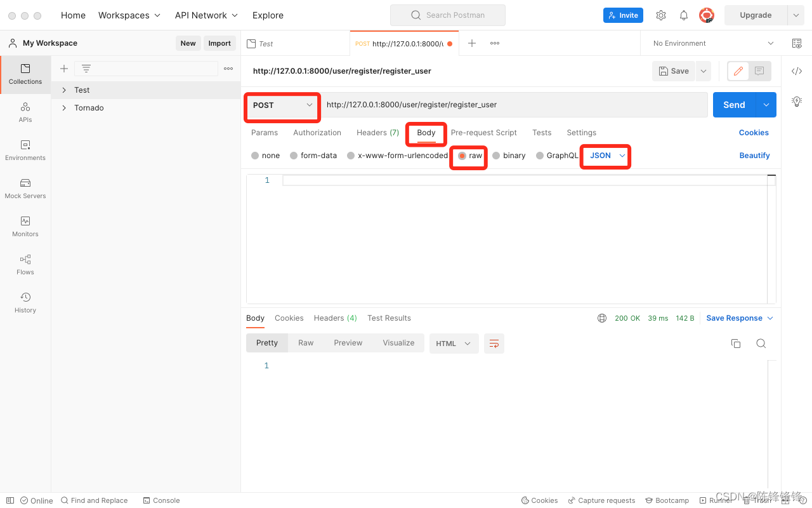Expand the Test collection

[x=64, y=90]
